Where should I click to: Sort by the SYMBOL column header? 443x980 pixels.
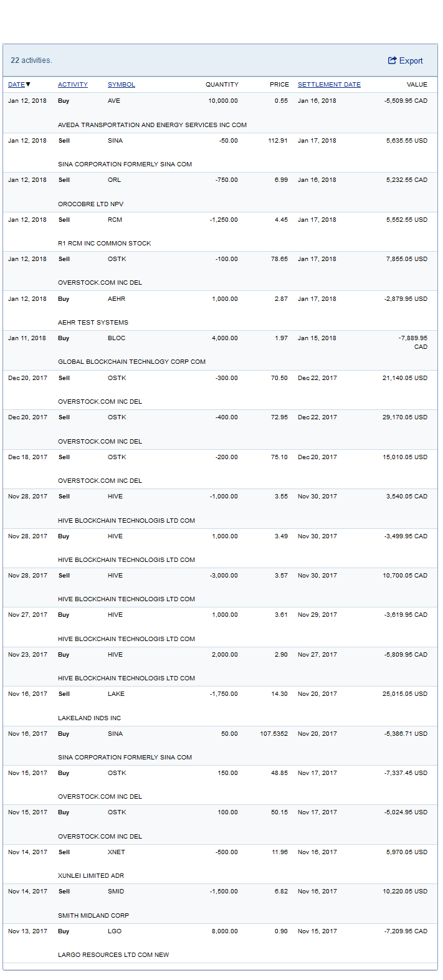pyautogui.click(x=121, y=85)
